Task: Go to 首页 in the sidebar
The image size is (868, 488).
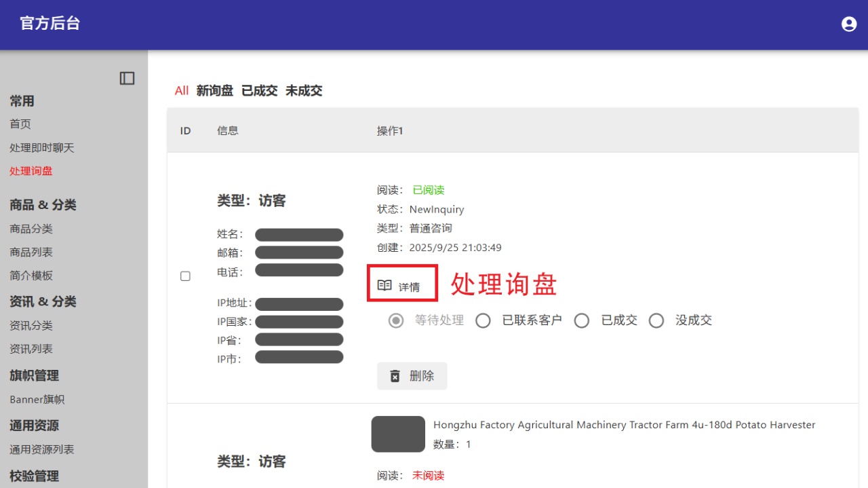Action: point(20,124)
